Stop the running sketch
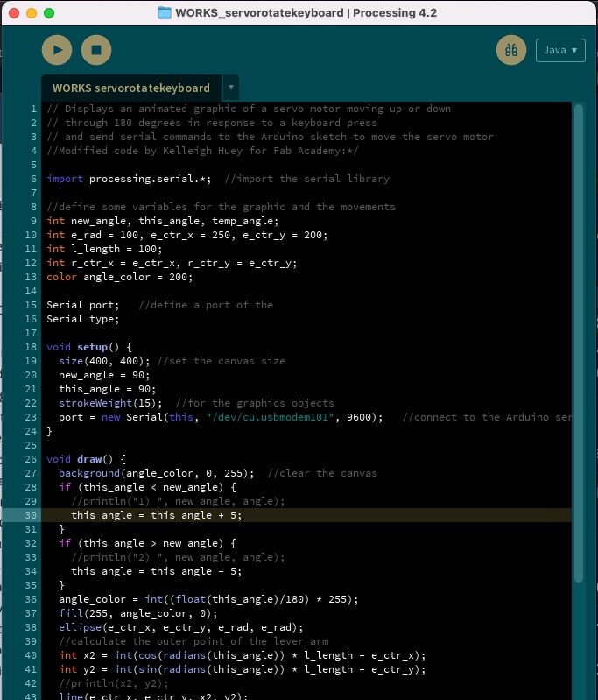The width and height of the screenshot is (598, 700). (x=96, y=50)
